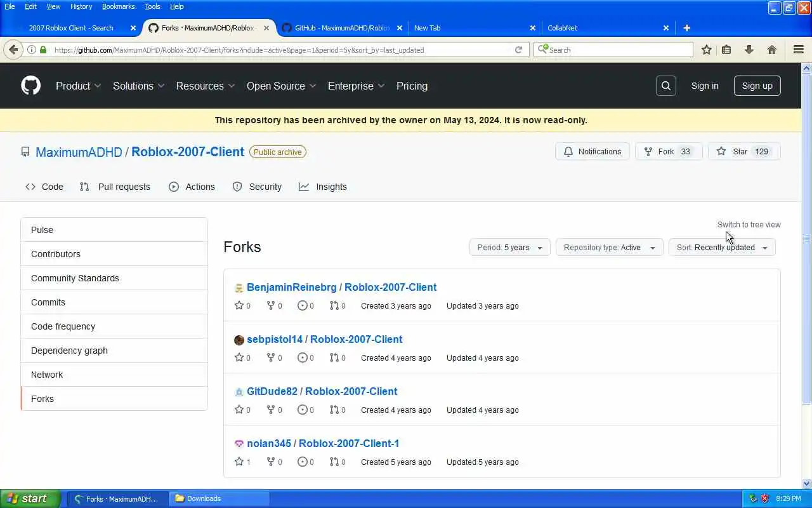This screenshot has height=508, width=812.
Task: Switch to the 2007 Roblox Client Search tab
Action: coord(71,28)
